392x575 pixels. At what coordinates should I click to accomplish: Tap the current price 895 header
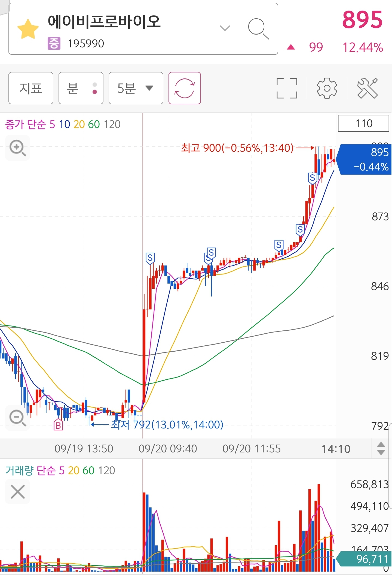point(362,20)
